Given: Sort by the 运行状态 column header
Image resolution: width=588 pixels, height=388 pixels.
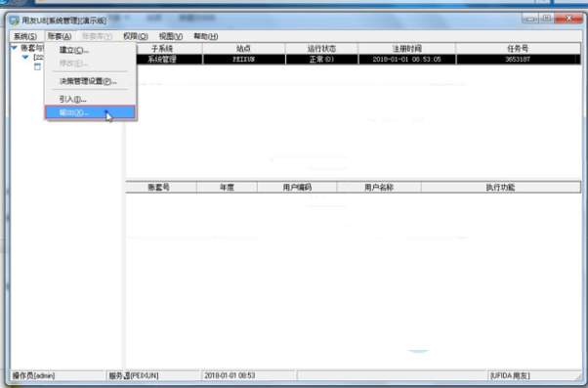Looking at the screenshot, I should point(321,49).
